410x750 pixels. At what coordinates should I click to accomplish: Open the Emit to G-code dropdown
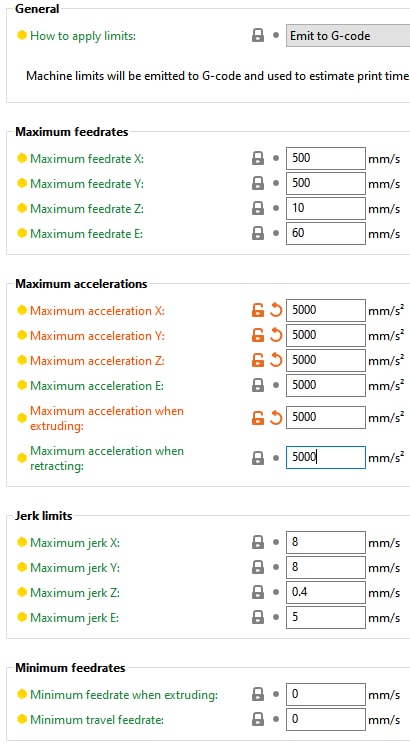[348, 35]
